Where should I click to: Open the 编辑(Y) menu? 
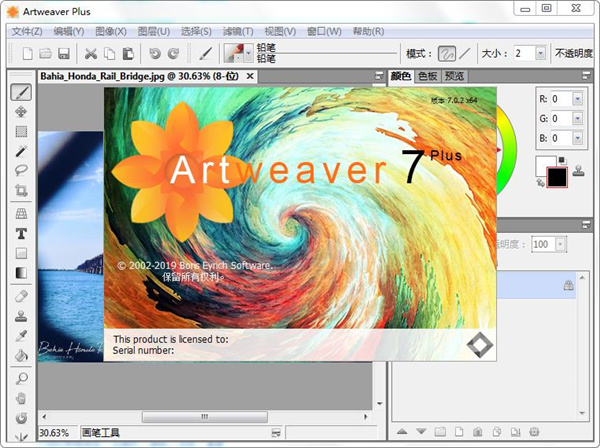point(69,31)
